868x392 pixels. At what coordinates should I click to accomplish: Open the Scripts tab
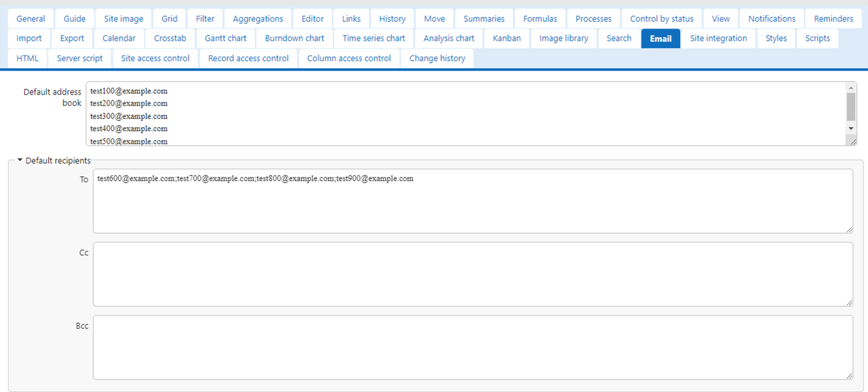click(817, 38)
